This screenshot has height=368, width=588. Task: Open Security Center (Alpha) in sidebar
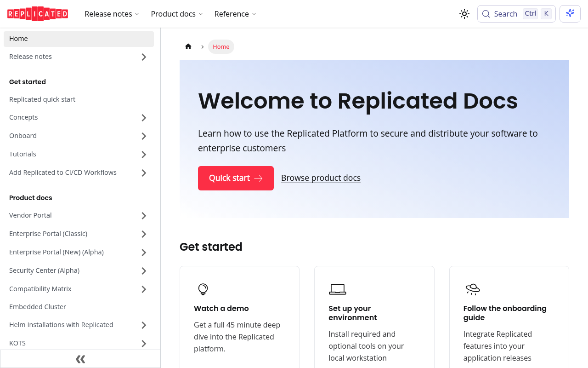(x=44, y=270)
